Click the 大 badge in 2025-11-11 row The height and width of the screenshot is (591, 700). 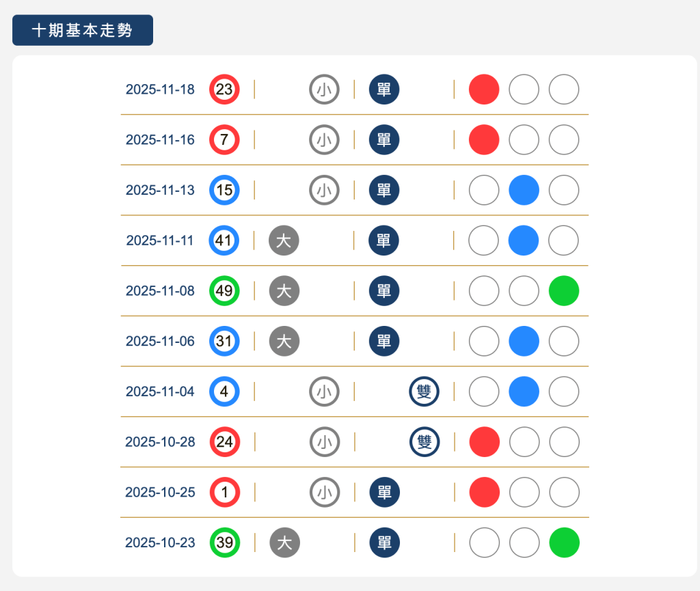click(284, 240)
